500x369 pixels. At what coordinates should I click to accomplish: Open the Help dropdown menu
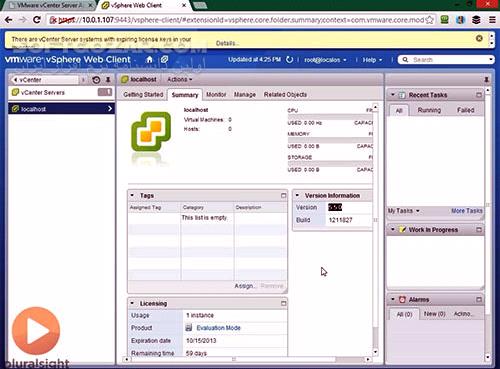click(x=372, y=60)
